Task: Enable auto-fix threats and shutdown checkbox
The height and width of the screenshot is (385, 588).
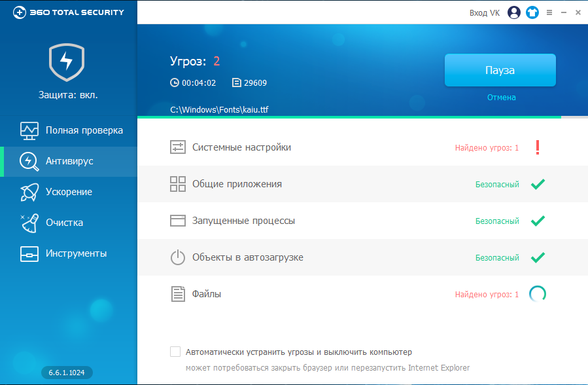Action: (175, 352)
